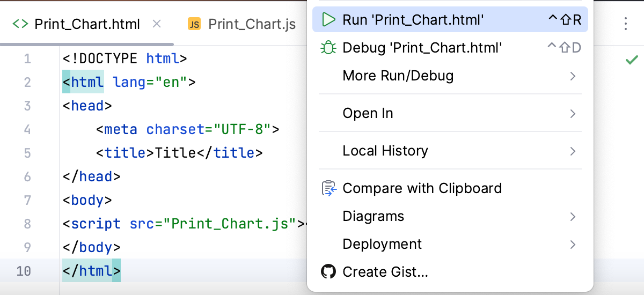The image size is (644, 295).
Task: Switch to the Print_Chart.js tab
Action: [252, 24]
